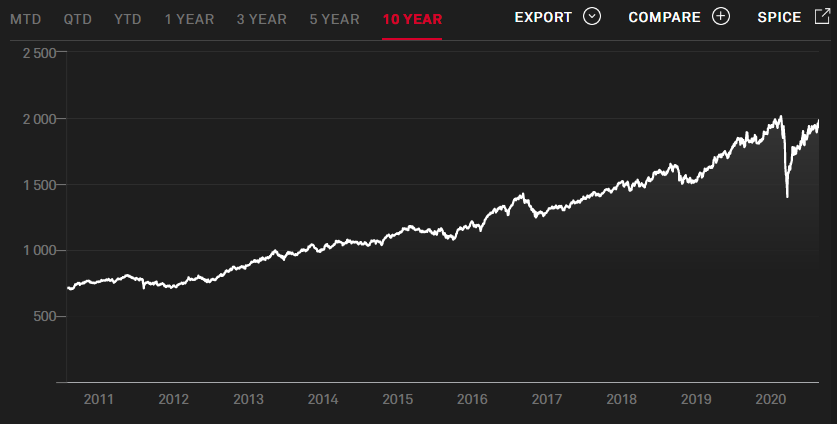Screen dimensions: 837x424
Task: Click the 2 500 value on the y-axis
Action: point(38,53)
